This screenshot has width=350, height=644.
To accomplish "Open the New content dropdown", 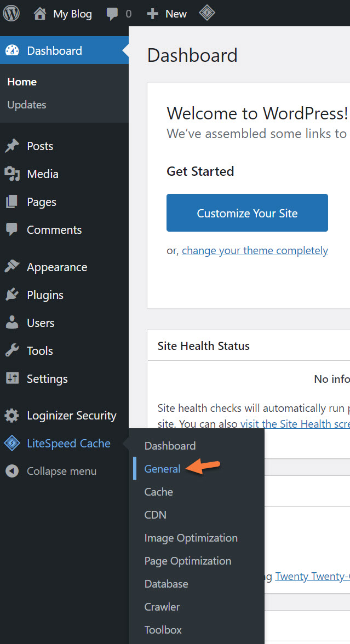I will click(x=167, y=14).
